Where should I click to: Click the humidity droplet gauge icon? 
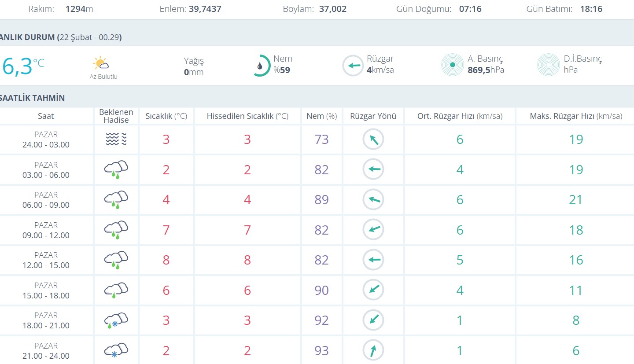pos(262,66)
